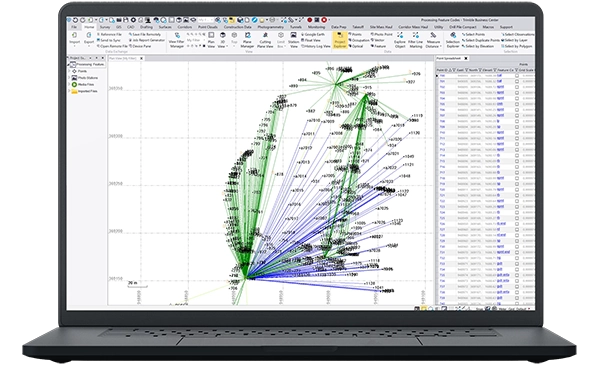Collapse the Processing Feature project root node
Screen dimensions: 600x375
pyautogui.click(x=69, y=65)
